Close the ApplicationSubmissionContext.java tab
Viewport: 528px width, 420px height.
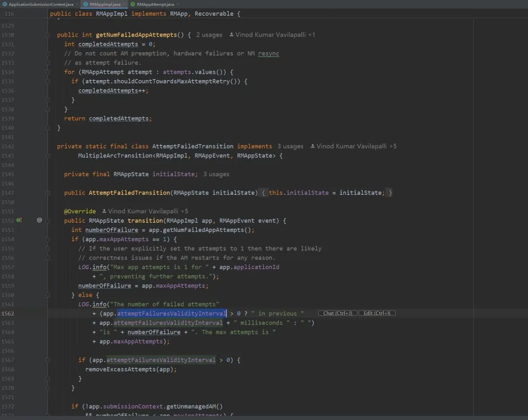tap(76, 4)
